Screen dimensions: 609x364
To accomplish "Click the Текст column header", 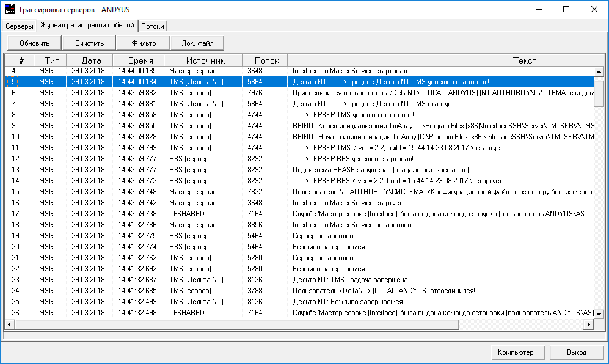I will (523, 60).
